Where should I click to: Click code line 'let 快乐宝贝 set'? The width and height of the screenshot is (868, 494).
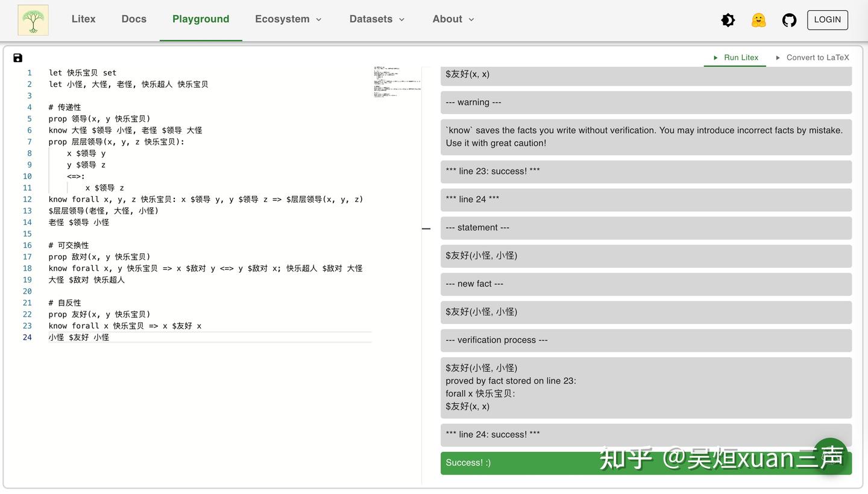[83, 73]
